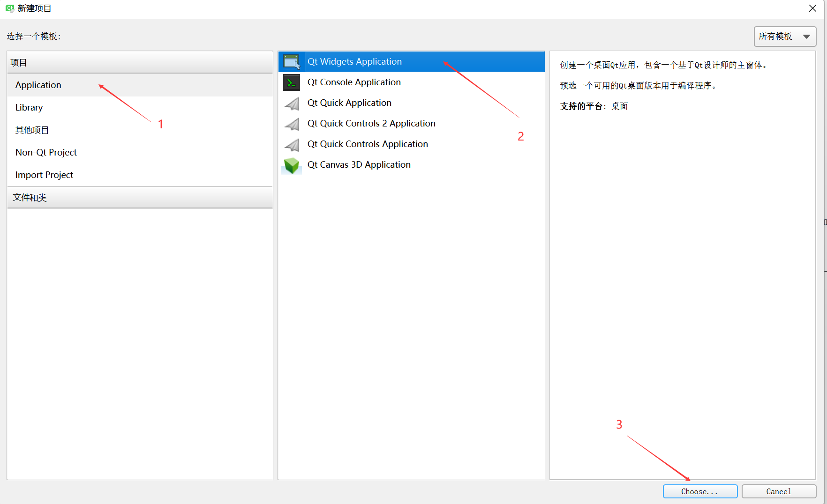Select the Application project category
The width and height of the screenshot is (827, 504).
pos(140,85)
